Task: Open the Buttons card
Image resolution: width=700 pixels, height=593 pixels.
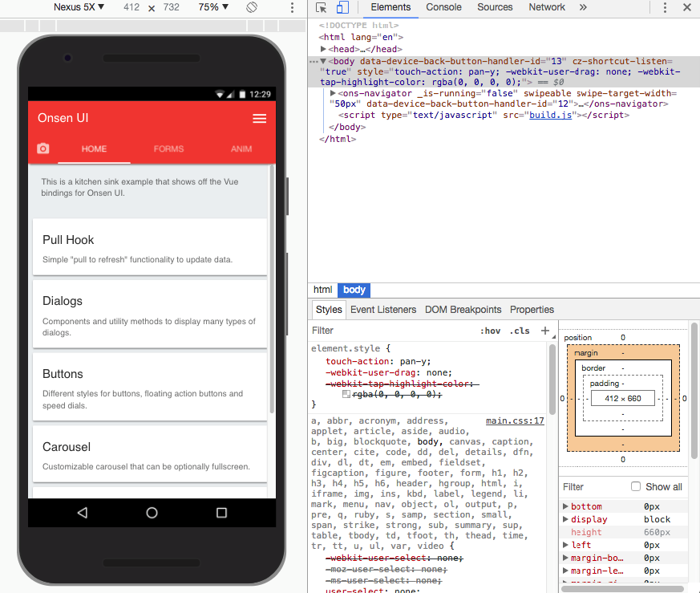Action: [x=150, y=387]
